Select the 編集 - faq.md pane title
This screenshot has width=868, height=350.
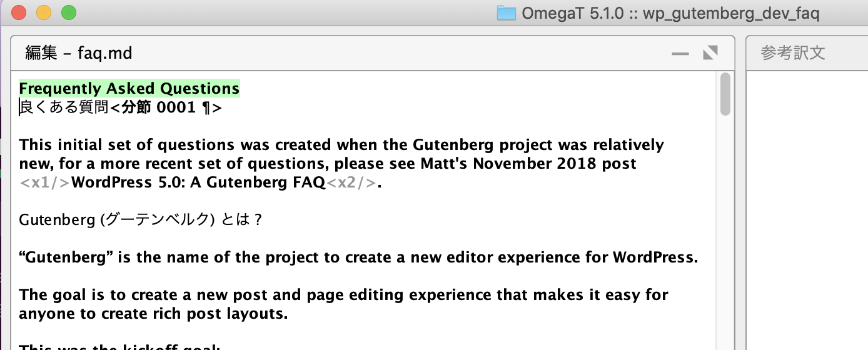point(79,53)
